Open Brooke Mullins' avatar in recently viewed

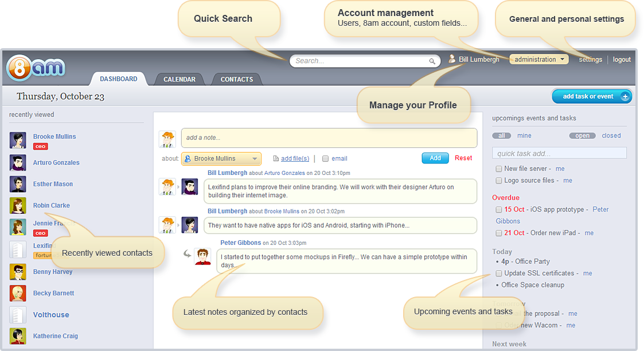click(18, 140)
